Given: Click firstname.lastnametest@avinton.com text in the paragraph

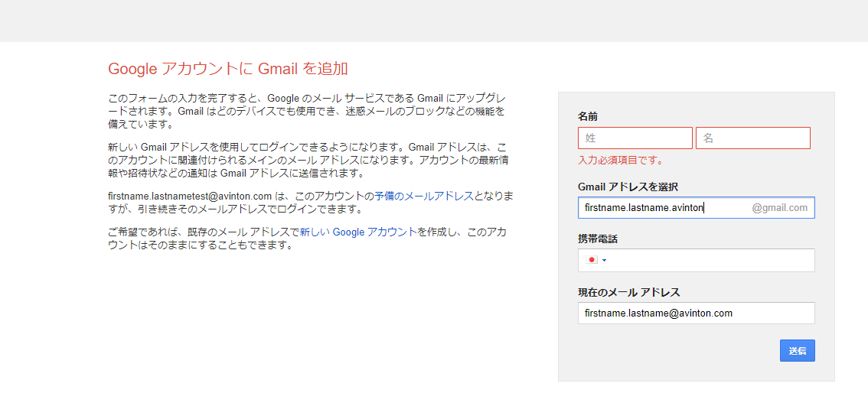Looking at the screenshot, I should point(190,196).
